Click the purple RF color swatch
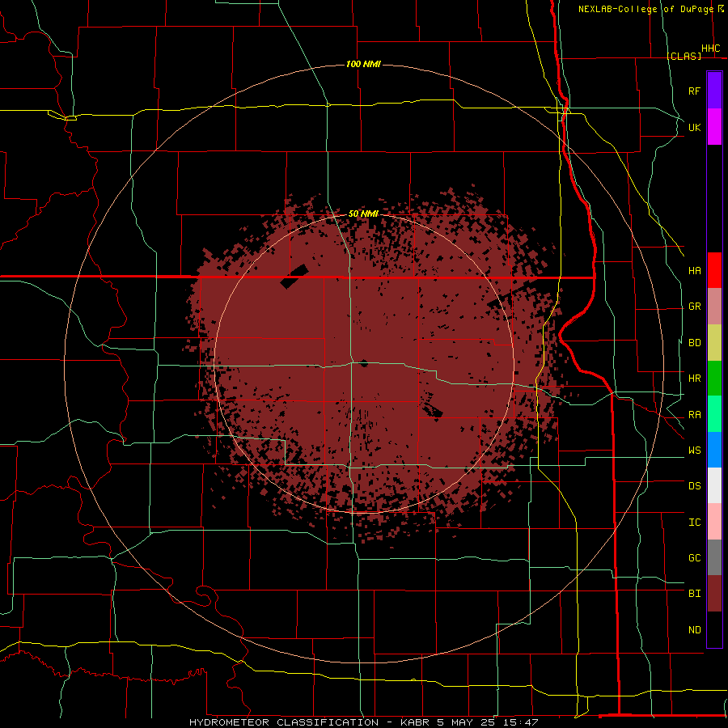The image size is (728, 728). click(714, 91)
